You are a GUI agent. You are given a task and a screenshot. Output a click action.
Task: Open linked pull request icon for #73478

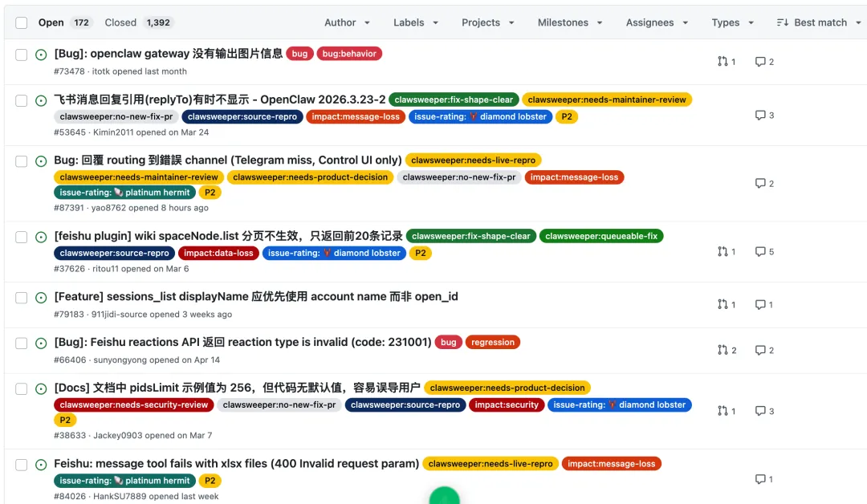[x=722, y=61]
